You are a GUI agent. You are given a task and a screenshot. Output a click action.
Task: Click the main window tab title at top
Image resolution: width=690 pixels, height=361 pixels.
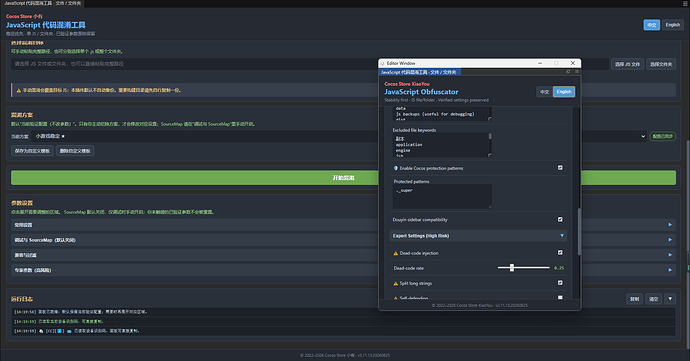coord(42,3)
